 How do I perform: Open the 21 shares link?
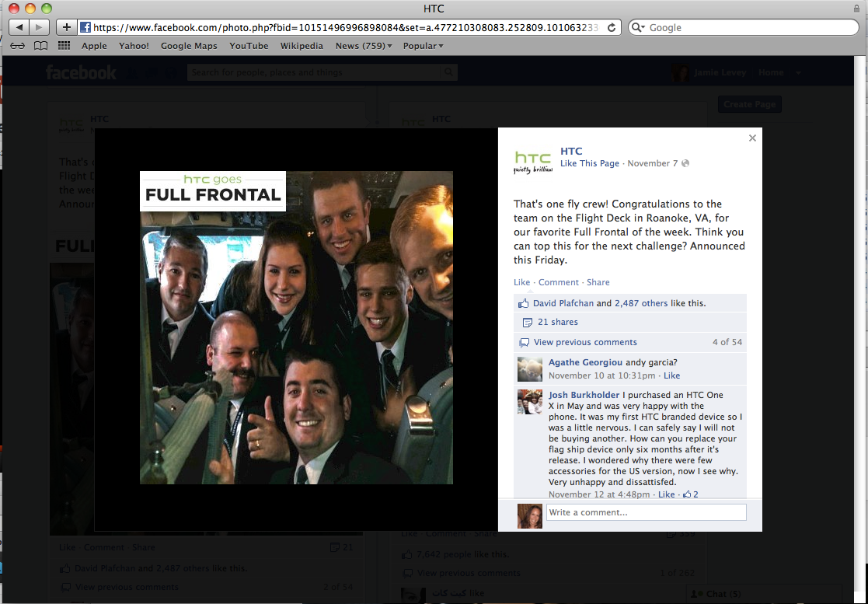click(557, 322)
